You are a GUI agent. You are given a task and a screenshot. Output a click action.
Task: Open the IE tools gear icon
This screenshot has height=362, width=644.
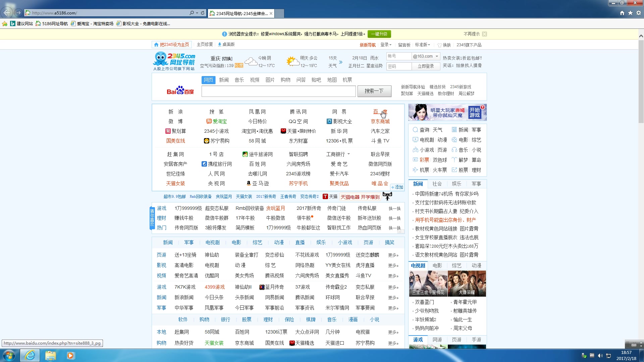point(639,13)
